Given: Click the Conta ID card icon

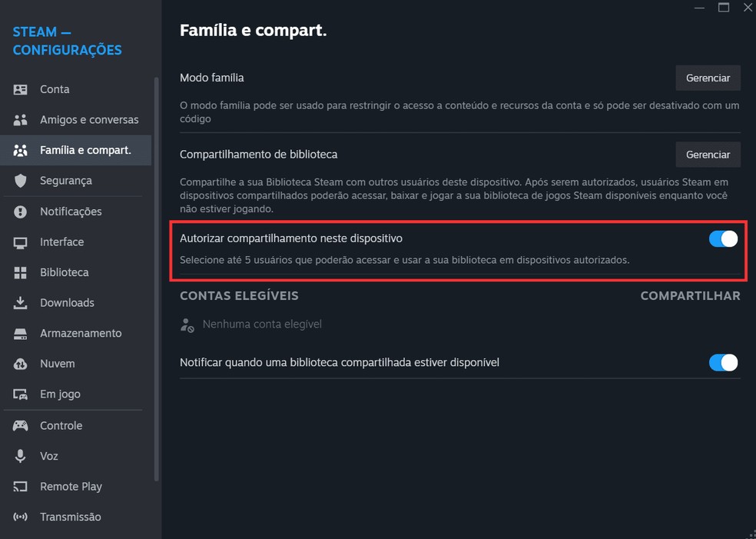Looking at the screenshot, I should (x=21, y=89).
